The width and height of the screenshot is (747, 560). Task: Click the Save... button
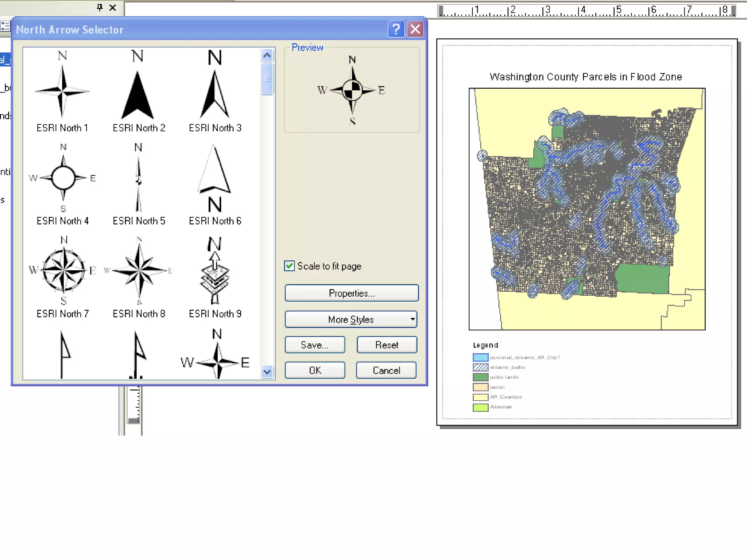[x=315, y=345]
